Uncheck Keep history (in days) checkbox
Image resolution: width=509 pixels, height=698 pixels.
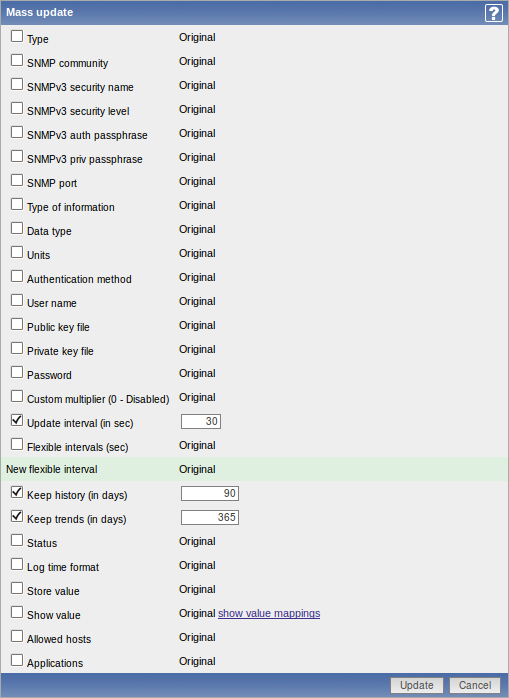click(x=17, y=492)
